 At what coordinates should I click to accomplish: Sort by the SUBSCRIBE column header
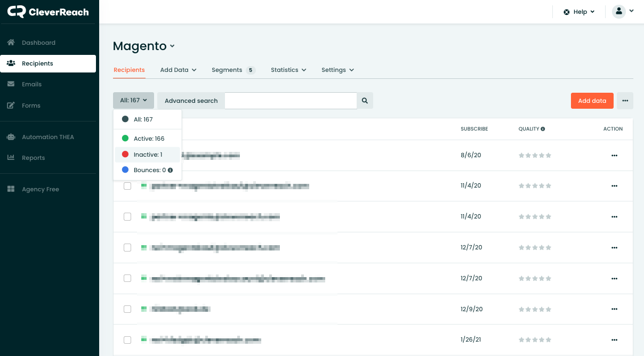pos(474,129)
